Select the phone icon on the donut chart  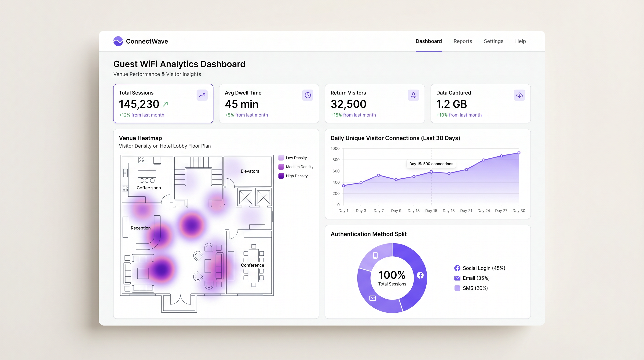(x=375, y=255)
